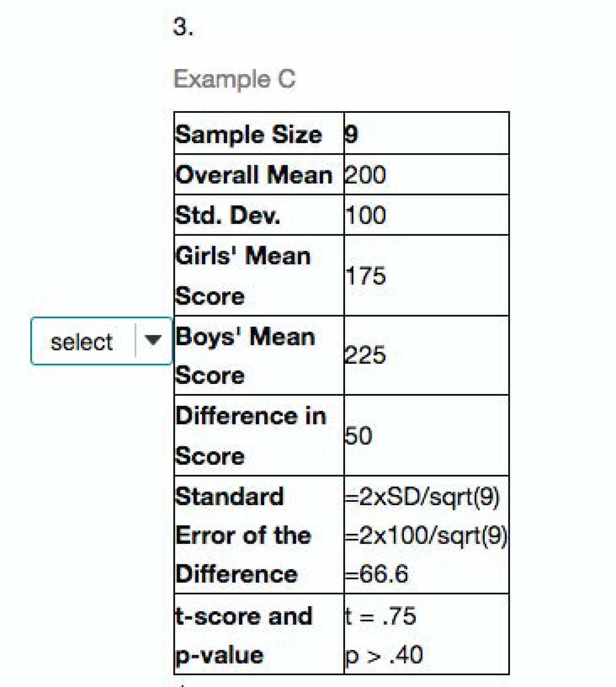Select the "Sample Size" label cell
This screenshot has height=687, width=616.
(x=248, y=134)
